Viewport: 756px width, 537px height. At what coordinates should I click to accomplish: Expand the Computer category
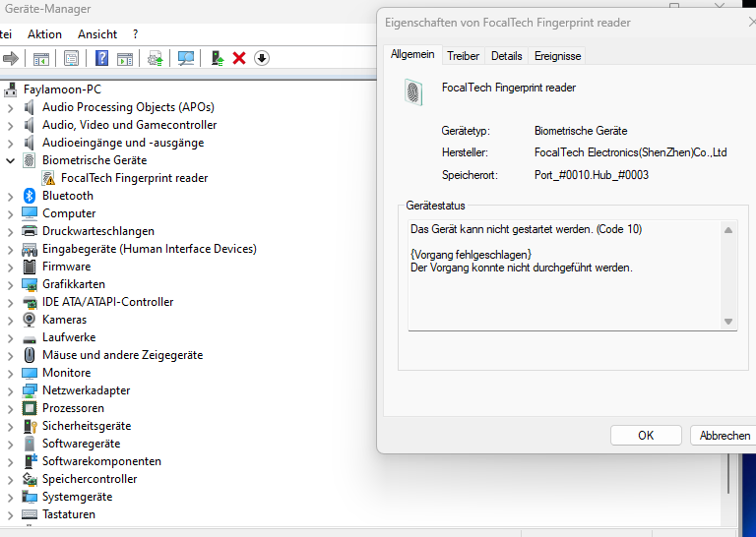click(10, 213)
